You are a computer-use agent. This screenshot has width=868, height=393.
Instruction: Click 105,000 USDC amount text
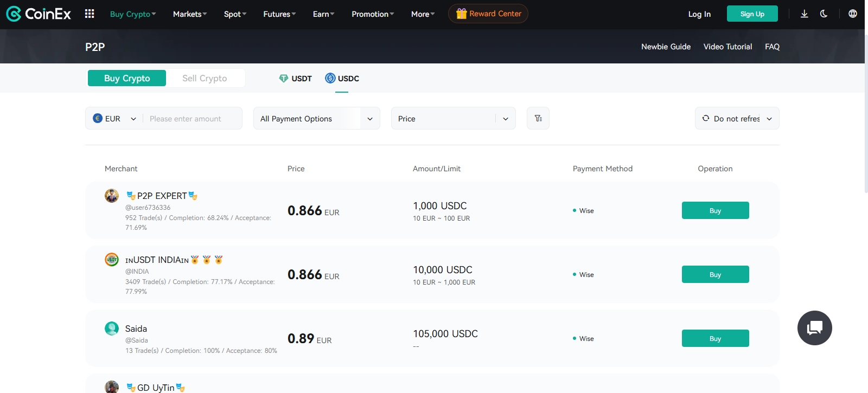point(445,334)
